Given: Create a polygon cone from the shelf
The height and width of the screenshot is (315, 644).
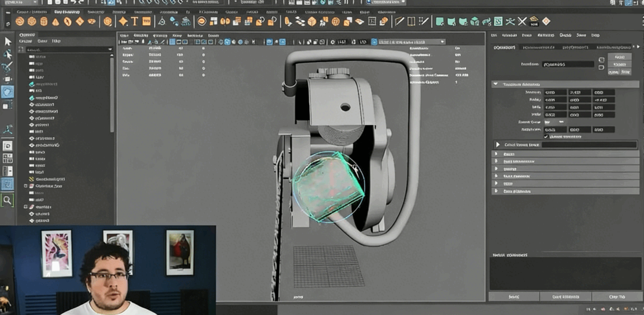Looking at the screenshot, I should (56, 22).
